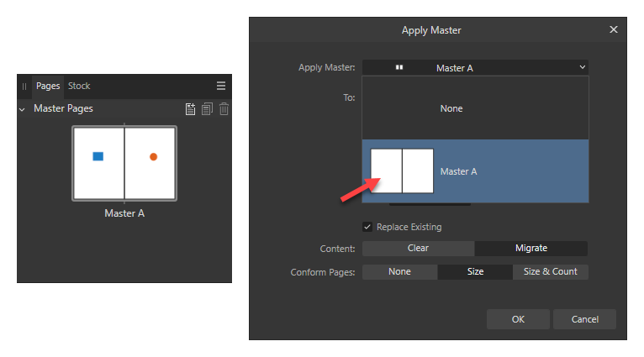Set Conform Pages to Size & Count

click(551, 271)
